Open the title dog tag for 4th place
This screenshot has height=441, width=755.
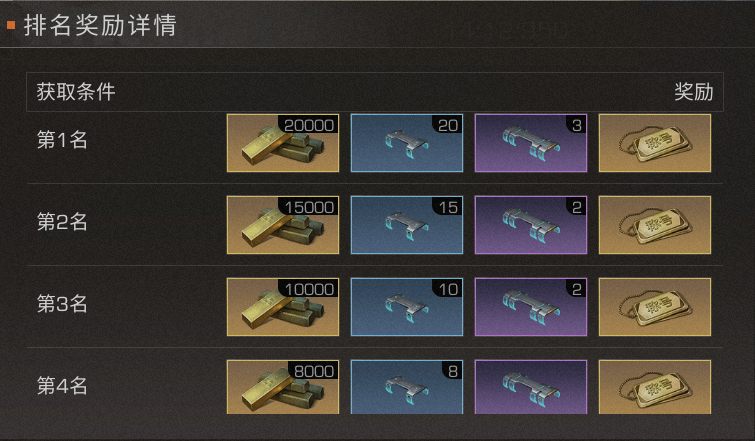[x=655, y=387]
